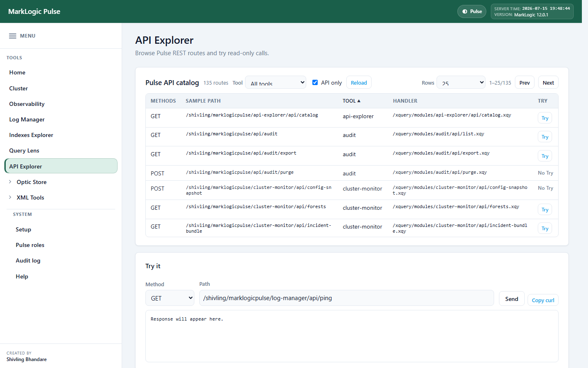
Task: Click the hamburger menu icon
Action: 13,36
